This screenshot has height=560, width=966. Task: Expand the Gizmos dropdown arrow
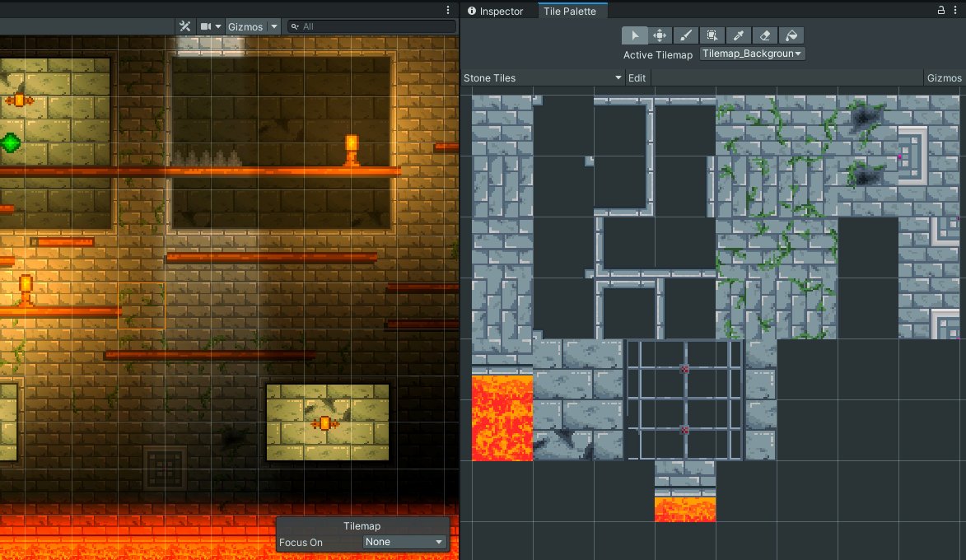pos(274,26)
